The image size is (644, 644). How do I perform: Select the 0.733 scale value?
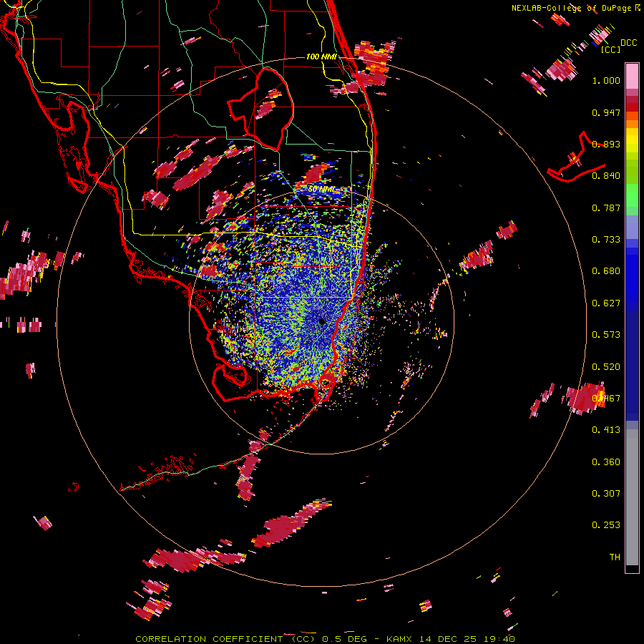click(x=606, y=240)
